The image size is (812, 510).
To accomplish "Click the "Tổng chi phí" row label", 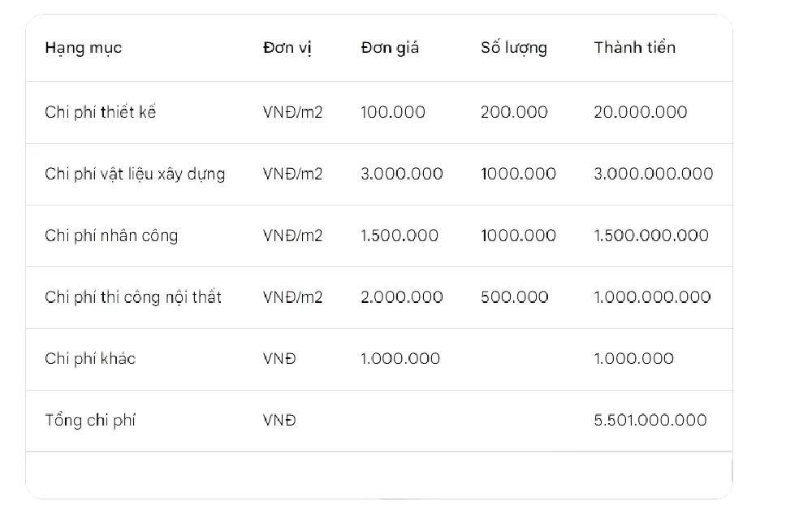I will coord(90,421).
